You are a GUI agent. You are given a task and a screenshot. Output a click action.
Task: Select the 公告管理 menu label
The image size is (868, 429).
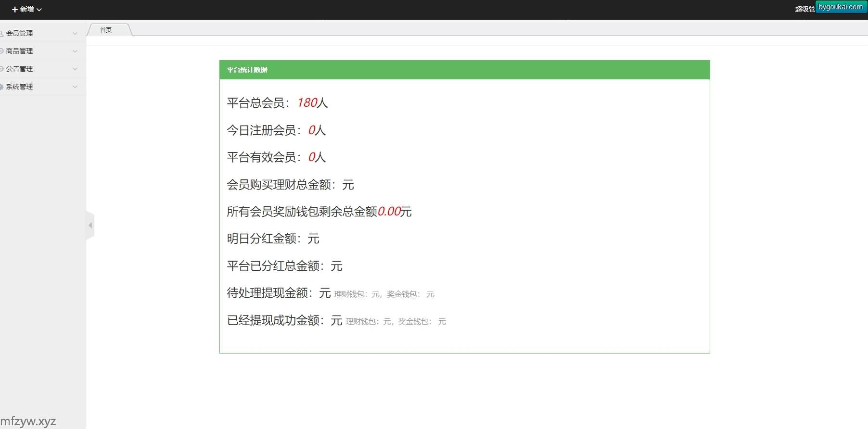pos(20,69)
